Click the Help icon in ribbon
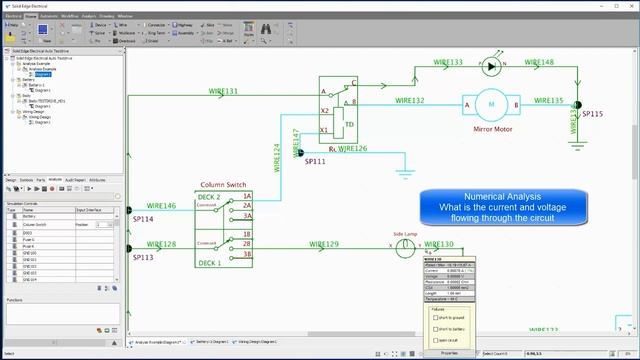The width and height of the screenshot is (640, 360). (11, 25)
